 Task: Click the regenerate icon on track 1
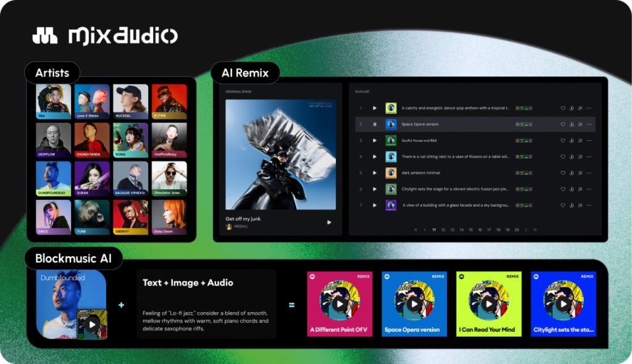tap(572, 109)
